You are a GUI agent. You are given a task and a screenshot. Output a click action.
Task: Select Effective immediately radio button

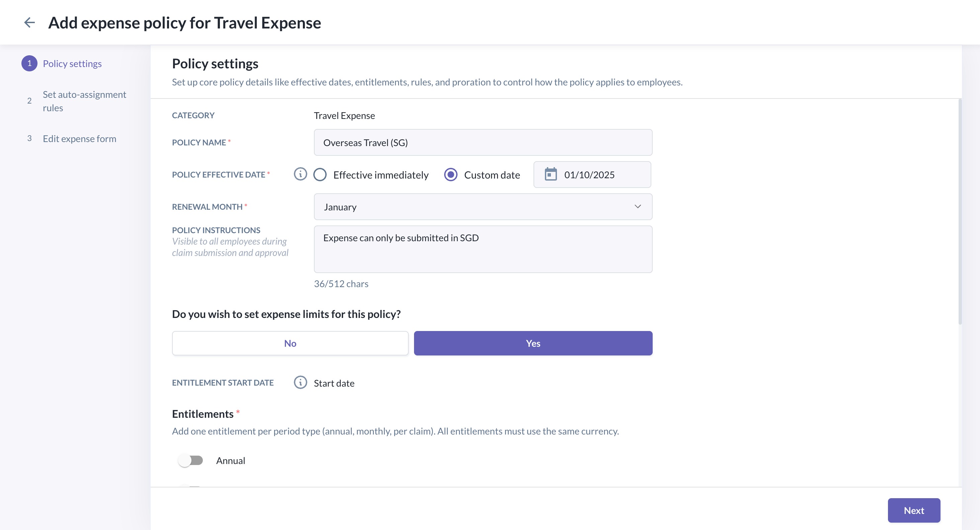click(x=320, y=175)
